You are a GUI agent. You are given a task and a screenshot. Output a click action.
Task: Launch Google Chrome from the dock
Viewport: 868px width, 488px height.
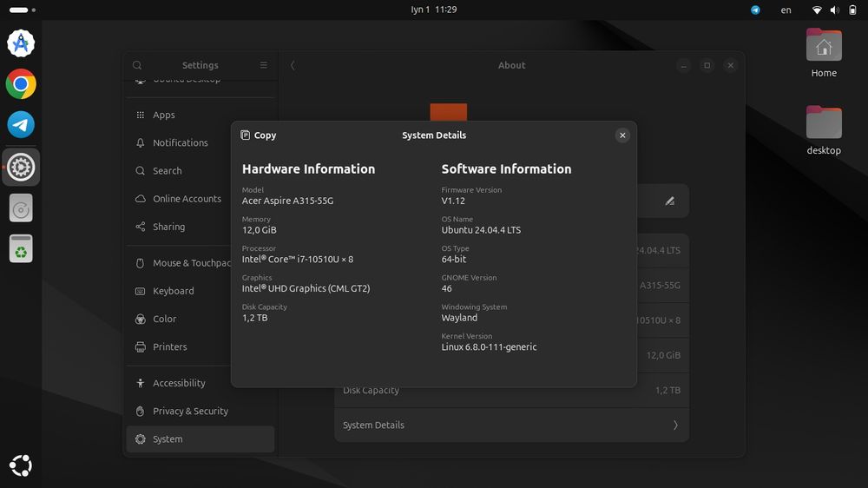click(21, 84)
